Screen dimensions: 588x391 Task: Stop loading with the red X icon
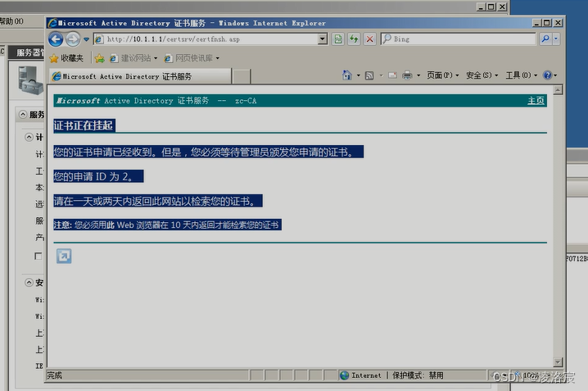tap(369, 39)
